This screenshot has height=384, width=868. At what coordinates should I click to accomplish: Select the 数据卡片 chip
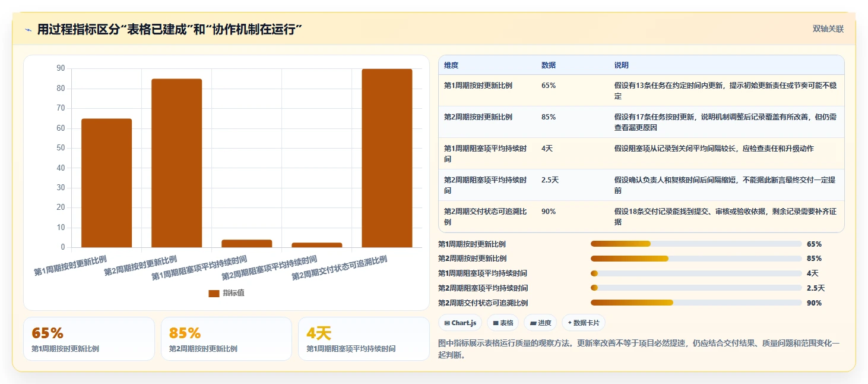(x=584, y=323)
